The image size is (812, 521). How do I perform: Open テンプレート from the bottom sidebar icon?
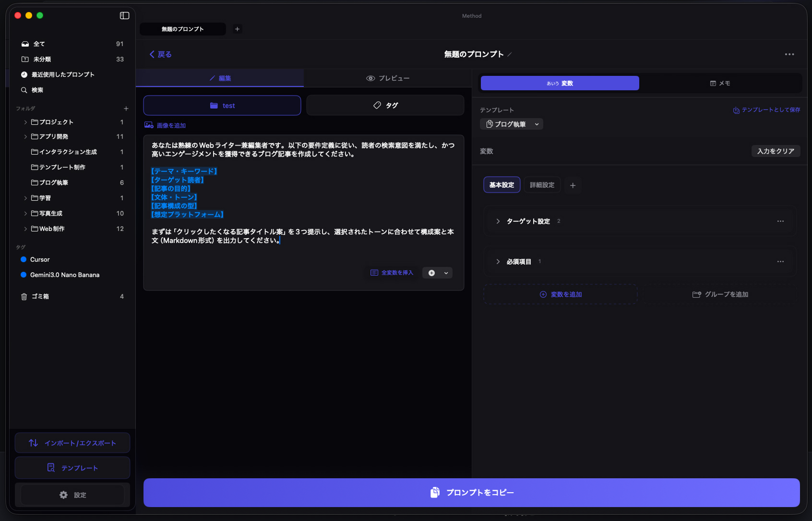[50, 467]
